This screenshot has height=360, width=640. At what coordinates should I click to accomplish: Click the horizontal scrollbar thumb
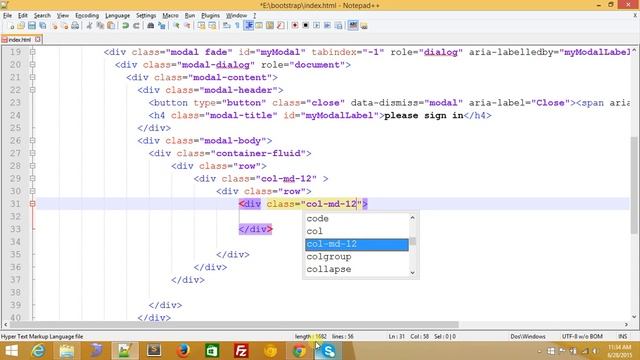(x=234, y=324)
